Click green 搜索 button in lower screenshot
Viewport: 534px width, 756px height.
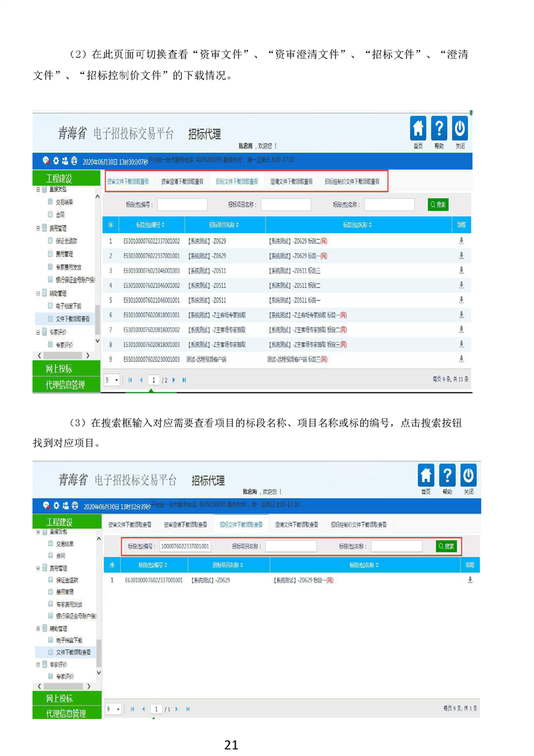click(446, 546)
